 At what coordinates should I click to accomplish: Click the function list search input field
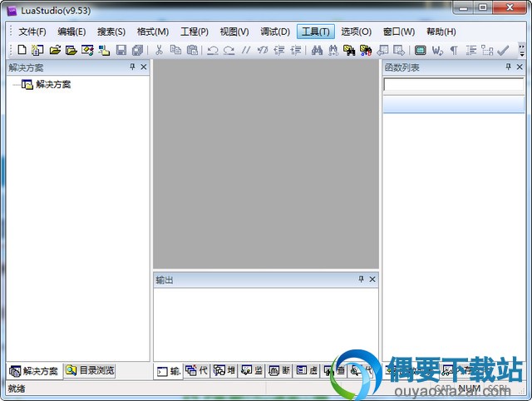(454, 85)
